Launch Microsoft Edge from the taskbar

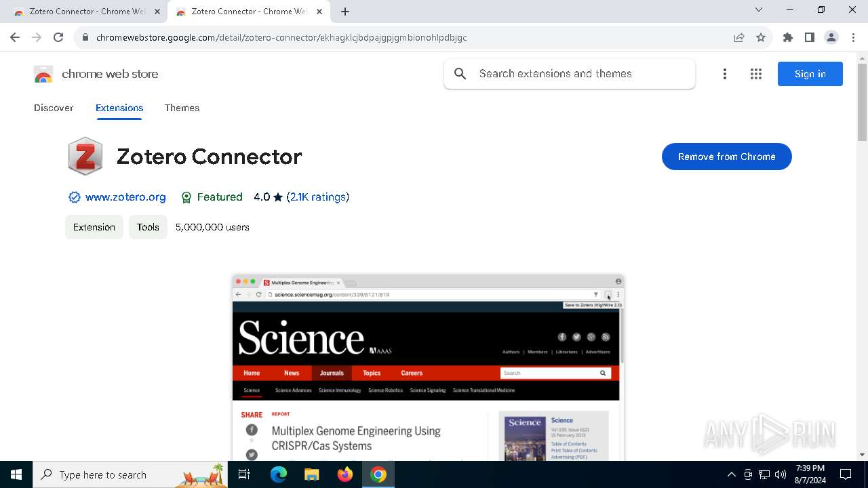click(x=279, y=474)
